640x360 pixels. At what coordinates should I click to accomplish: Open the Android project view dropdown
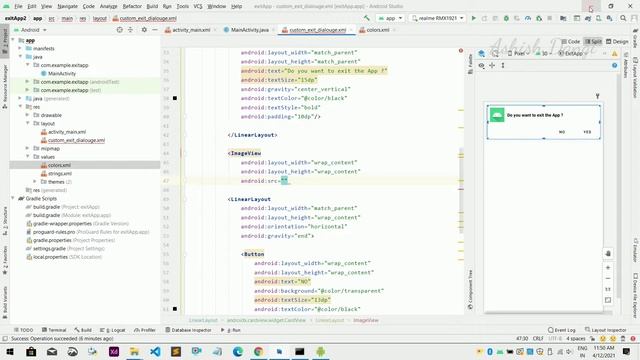pos(30,30)
